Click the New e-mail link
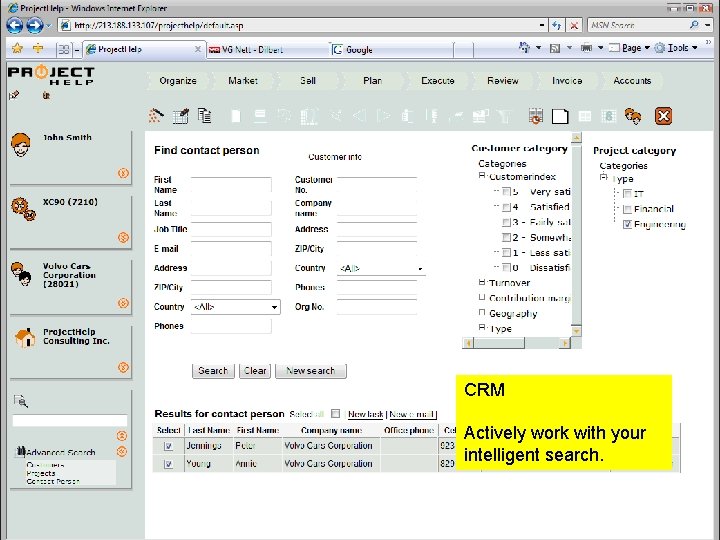 pyautogui.click(x=412, y=414)
